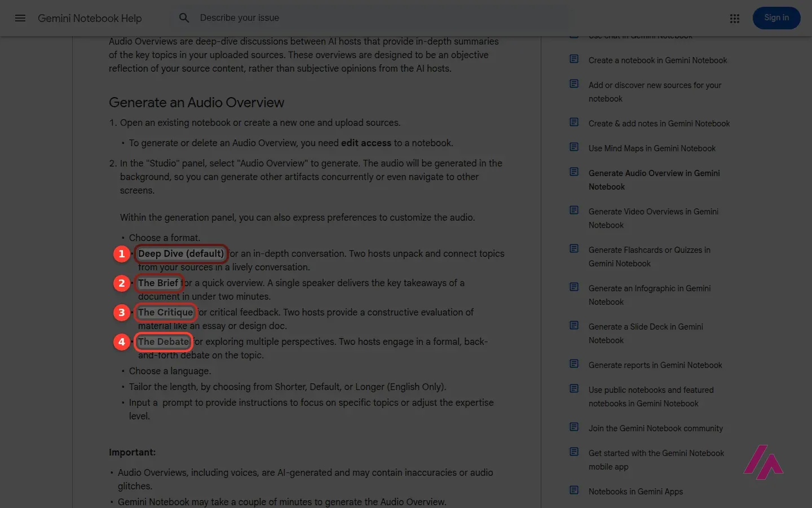Viewport: 812px width, 508px height.
Task: Open Create a notebook in Gemini Notebook
Action: [657, 60]
